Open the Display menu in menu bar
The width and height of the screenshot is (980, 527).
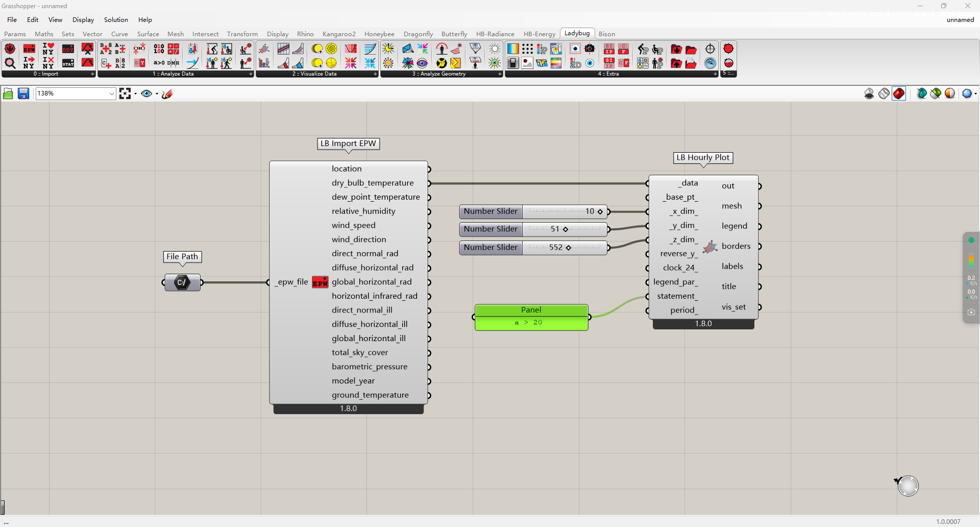point(83,20)
